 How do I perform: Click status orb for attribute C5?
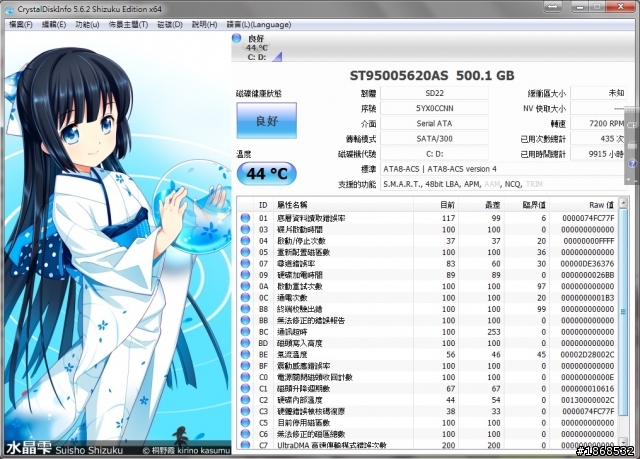[x=245, y=423]
